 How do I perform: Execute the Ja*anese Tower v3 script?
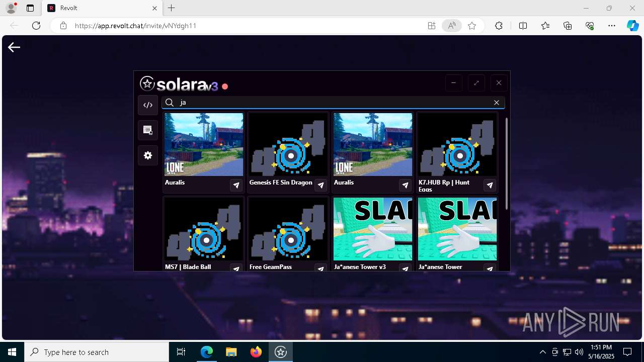coord(406,268)
